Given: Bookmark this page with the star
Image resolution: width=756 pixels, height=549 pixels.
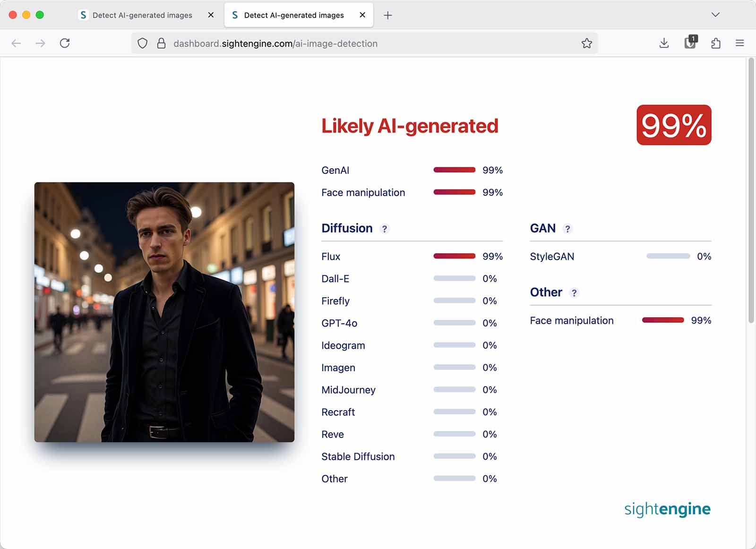Looking at the screenshot, I should (x=587, y=43).
